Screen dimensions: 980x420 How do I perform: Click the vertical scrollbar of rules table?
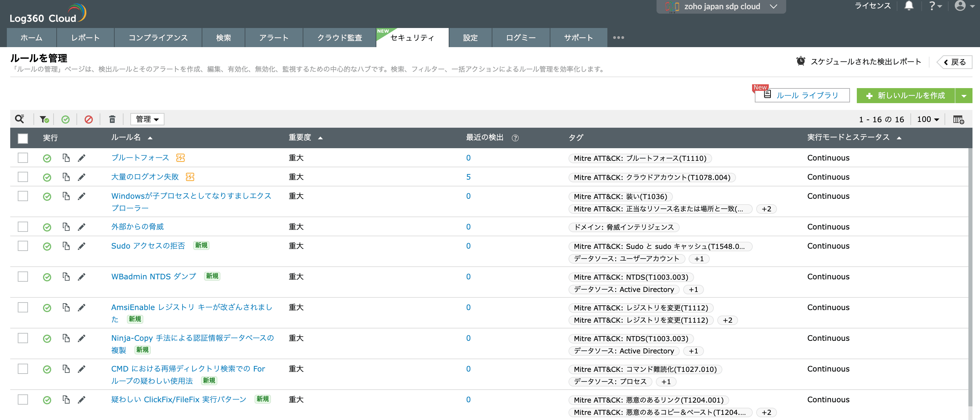click(970, 278)
